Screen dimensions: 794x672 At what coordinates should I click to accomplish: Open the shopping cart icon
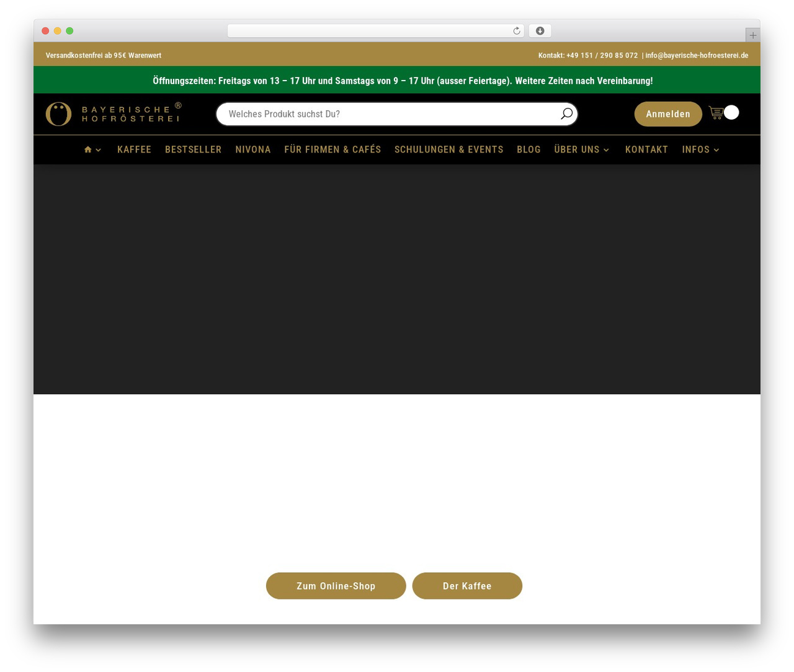[x=716, y=113]
